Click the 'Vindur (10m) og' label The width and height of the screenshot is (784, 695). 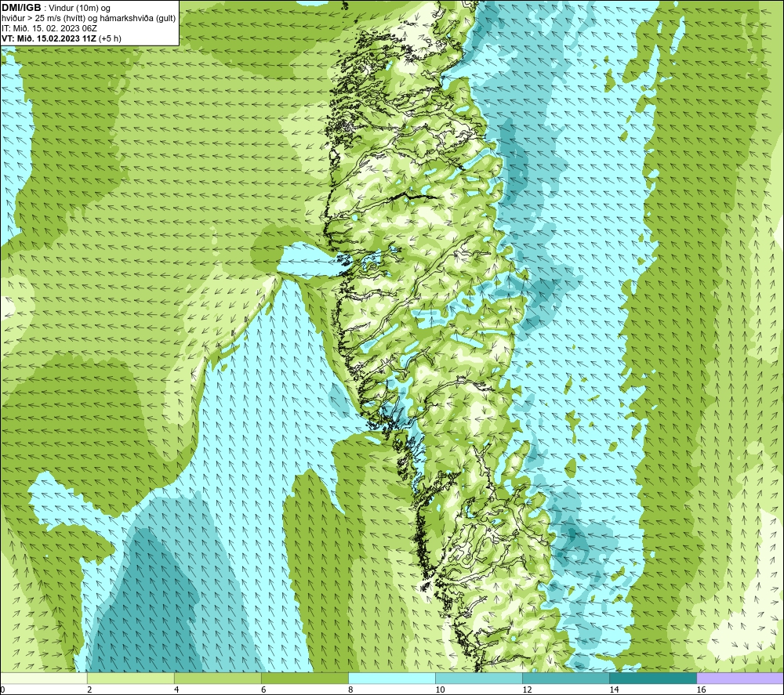pos(79,9)
